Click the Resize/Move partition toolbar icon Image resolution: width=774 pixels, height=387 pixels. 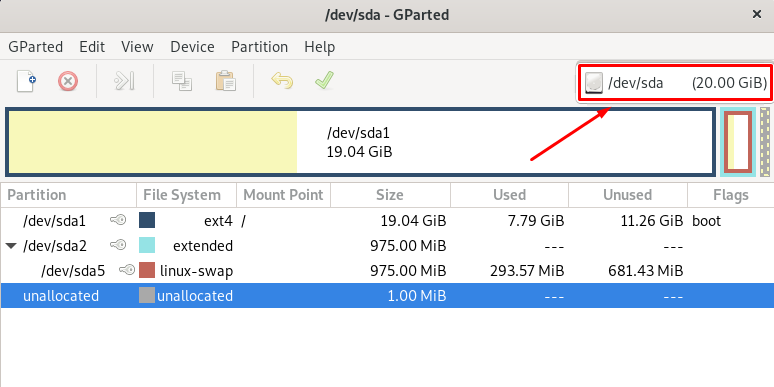pyautogui.click(x=124, y=81)
